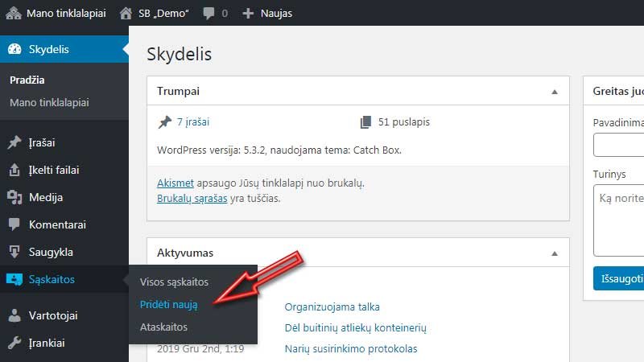Follow the Akismet link

pyautogui.click(x=175, y=183)
